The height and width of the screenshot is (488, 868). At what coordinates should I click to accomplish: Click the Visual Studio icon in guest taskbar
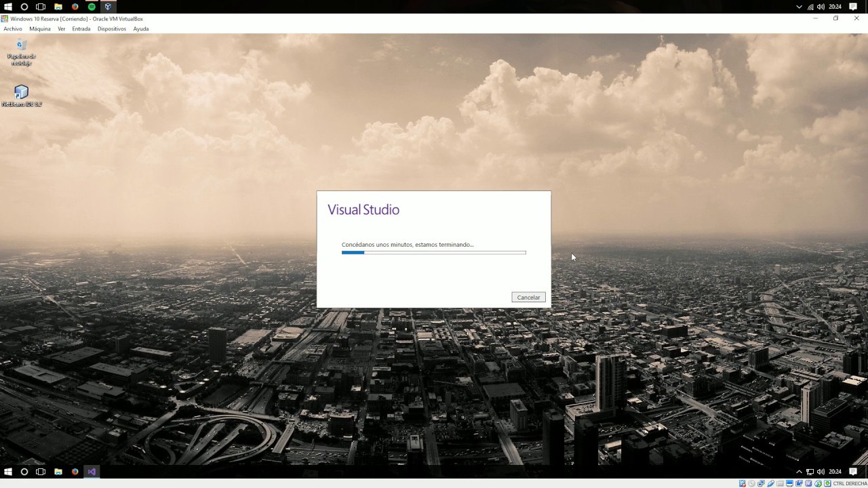(x=92, y=471)
